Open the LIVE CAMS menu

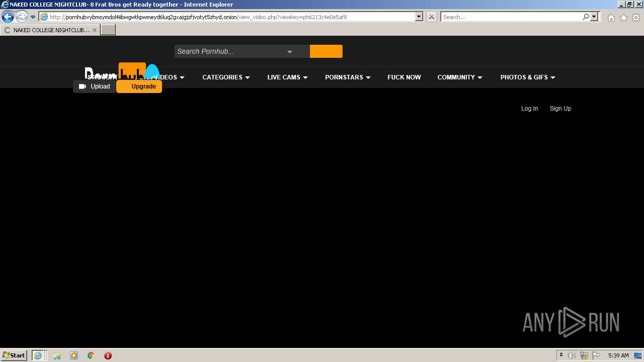[287, 77]
